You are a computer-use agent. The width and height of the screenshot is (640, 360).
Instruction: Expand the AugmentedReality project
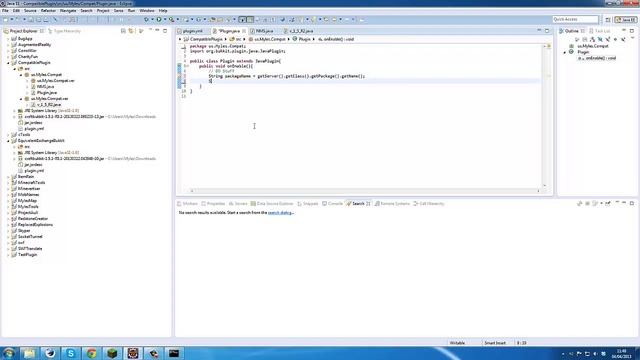coord(8,45)
